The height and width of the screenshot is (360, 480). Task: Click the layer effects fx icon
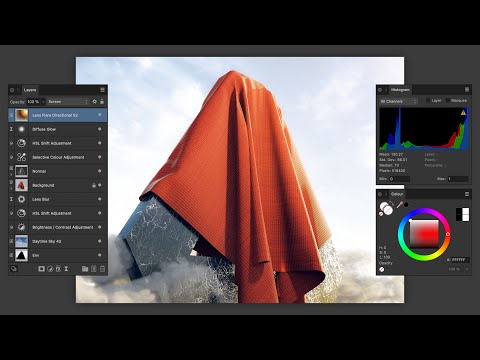coord(58,268)
